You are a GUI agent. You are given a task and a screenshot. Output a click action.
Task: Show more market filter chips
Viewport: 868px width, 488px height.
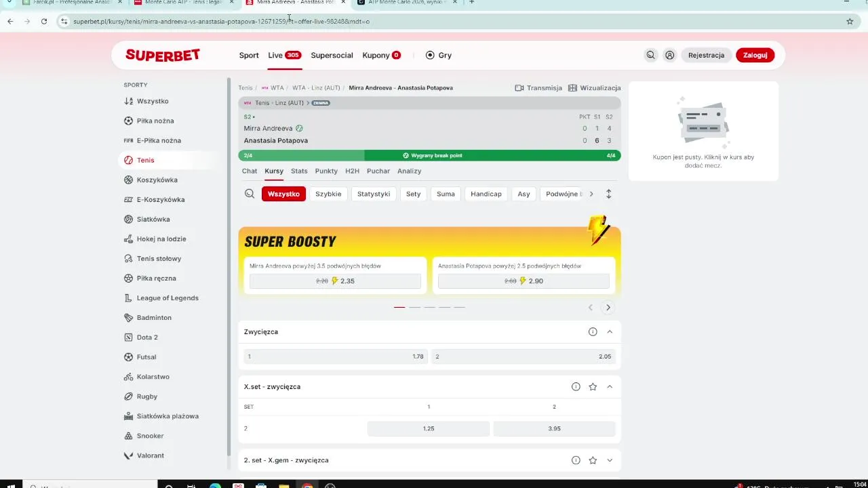tap(591, 194)
